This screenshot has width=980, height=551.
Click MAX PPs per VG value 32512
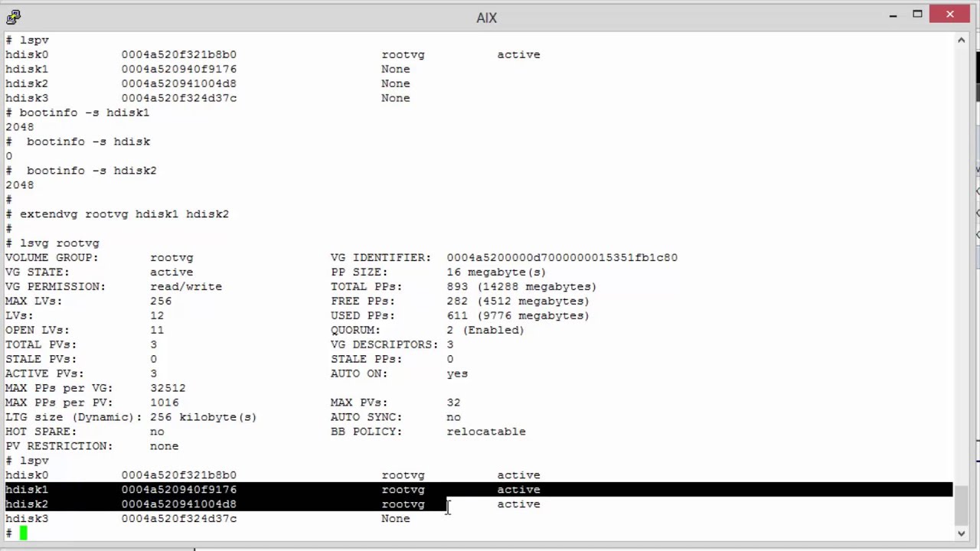point(168,388)
